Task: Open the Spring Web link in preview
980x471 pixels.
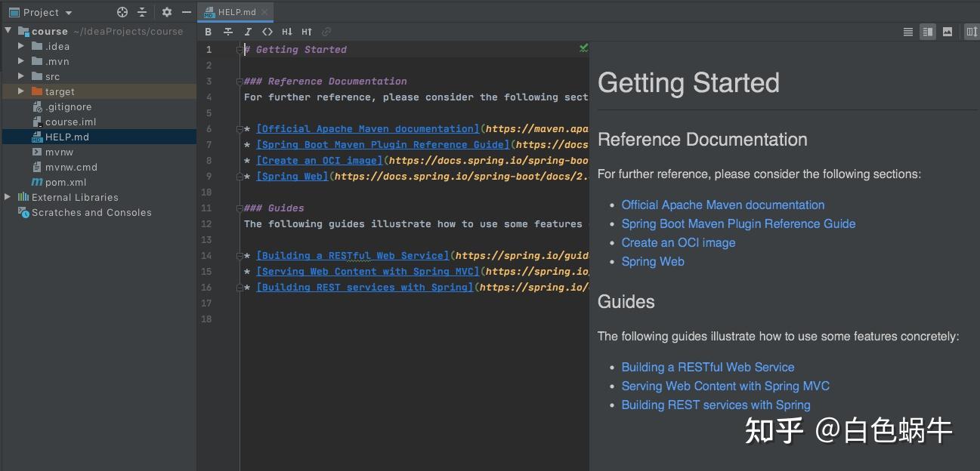Action: click(x=653, y=262)
